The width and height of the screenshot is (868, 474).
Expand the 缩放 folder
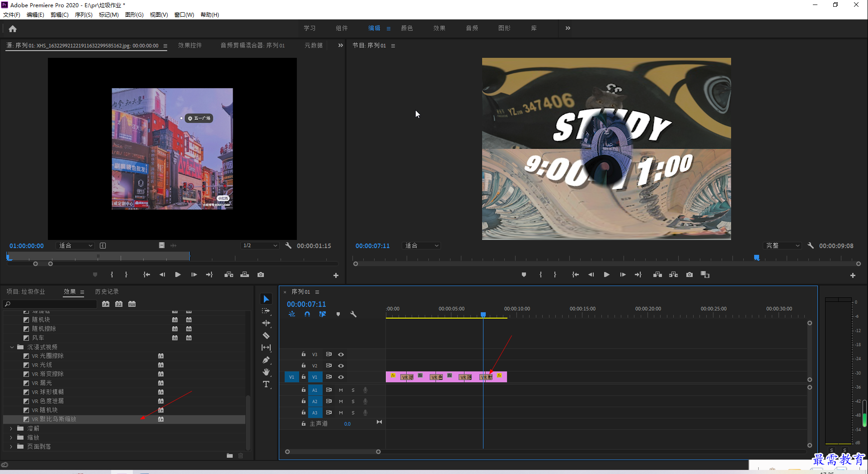pos(11,437)
